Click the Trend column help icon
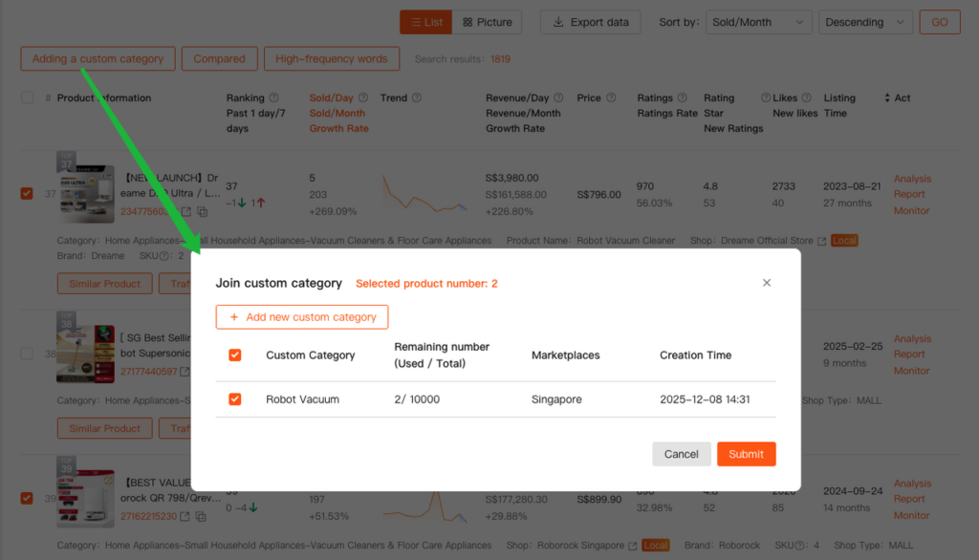The height and width of the screenshot is (560, 979). pos(417,98)
